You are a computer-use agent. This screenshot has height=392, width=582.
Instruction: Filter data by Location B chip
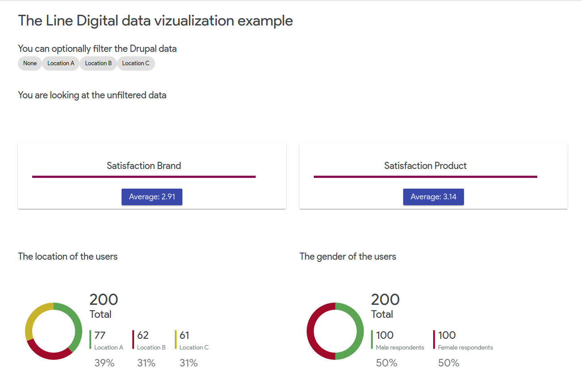[x=98, y=63]
